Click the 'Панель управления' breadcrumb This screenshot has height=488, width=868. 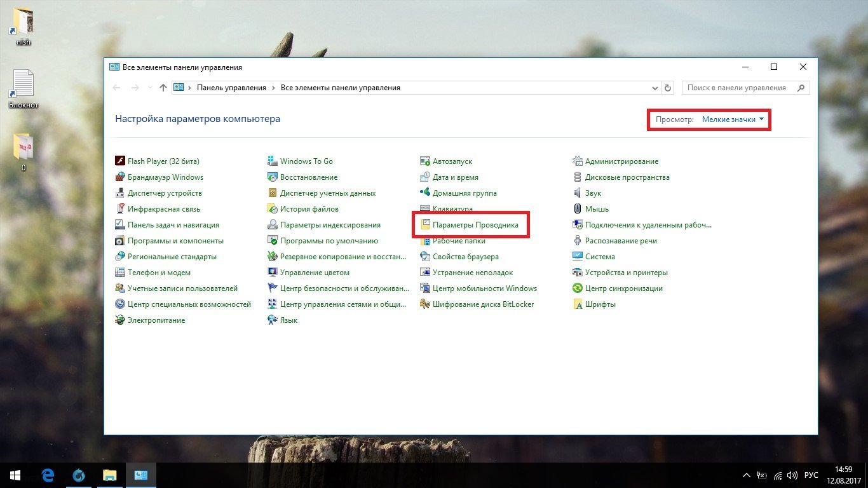click(x=231, y=88)
